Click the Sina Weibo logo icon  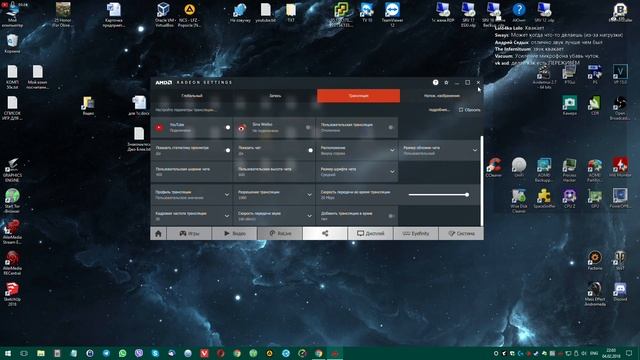[242, 127]
